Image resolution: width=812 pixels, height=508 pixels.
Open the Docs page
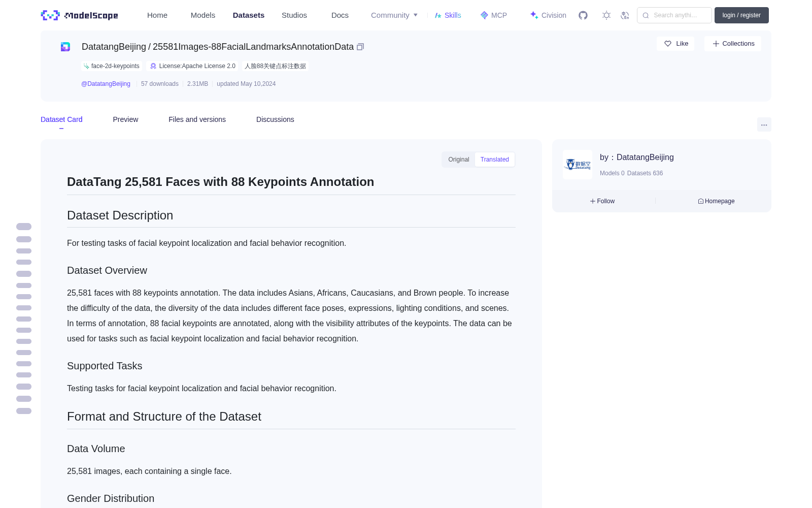pyautogui.click(x=340, y=15)
